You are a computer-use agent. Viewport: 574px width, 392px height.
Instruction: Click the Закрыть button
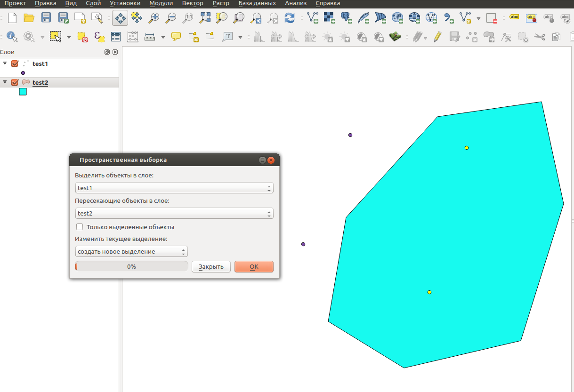coord(211,266)
